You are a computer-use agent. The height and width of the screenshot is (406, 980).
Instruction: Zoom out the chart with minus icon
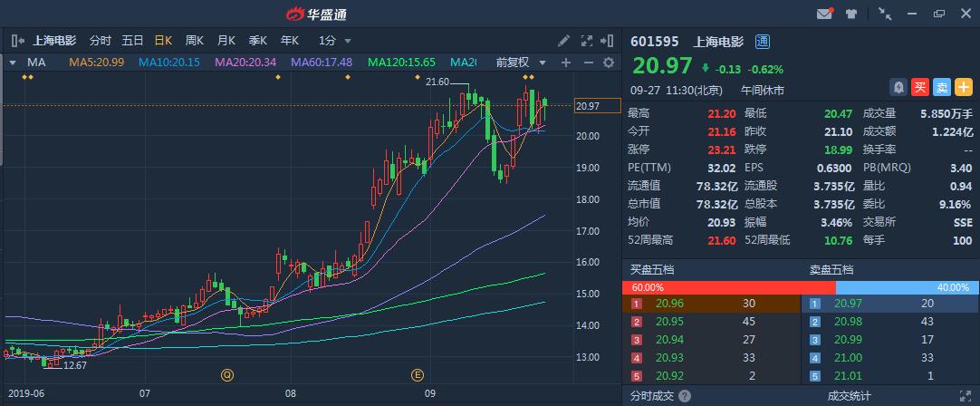(x=588, y=63)
